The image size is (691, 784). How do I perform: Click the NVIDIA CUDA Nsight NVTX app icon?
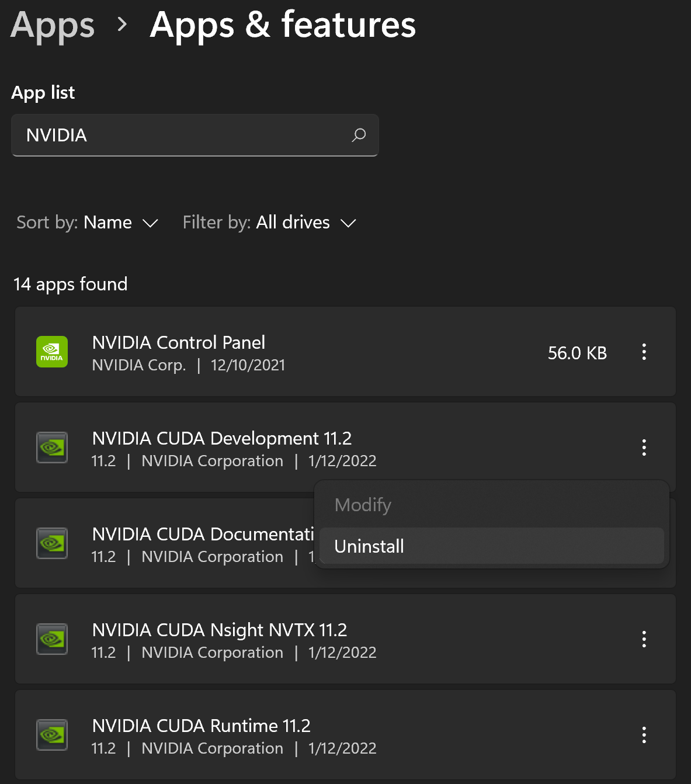(52, 639)
